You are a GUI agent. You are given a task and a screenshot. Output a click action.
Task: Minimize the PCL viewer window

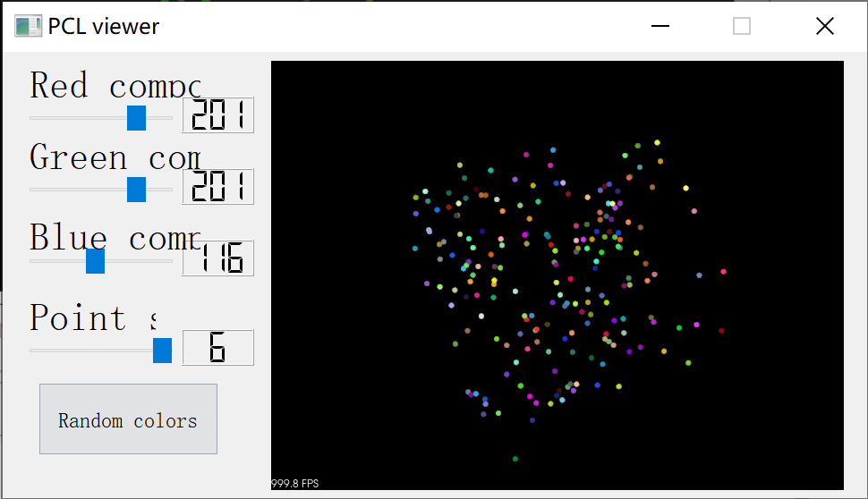(660, 26)
